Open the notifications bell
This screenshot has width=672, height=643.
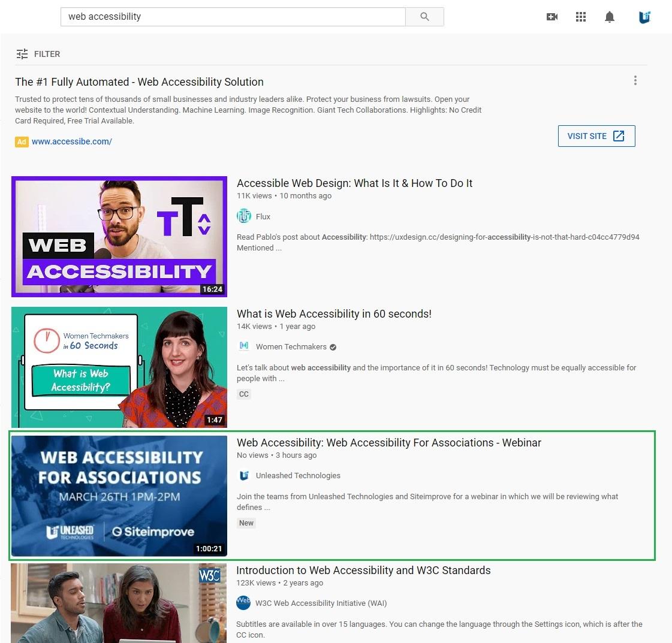610,17
